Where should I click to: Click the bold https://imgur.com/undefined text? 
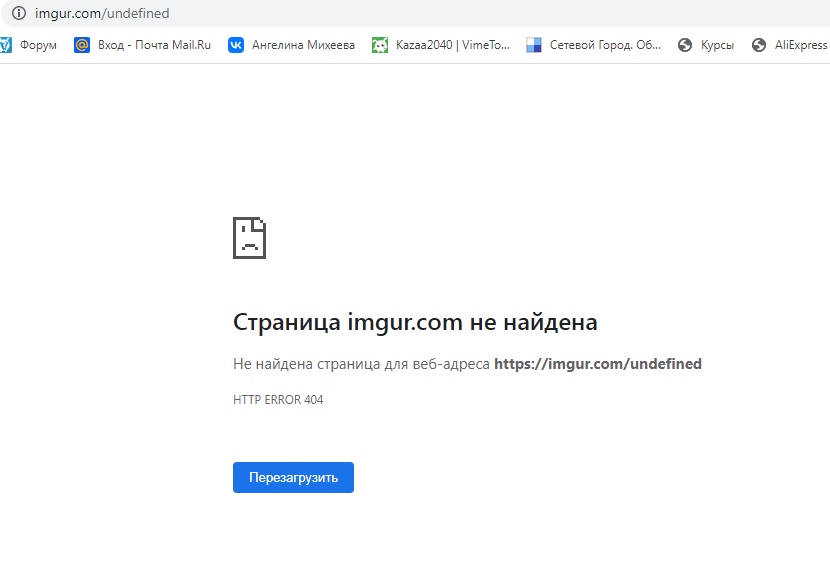point(597,364)
